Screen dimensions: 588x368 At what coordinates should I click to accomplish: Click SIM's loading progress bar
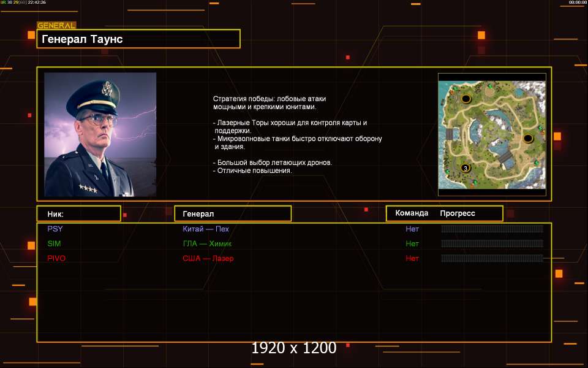pos(492,243)
